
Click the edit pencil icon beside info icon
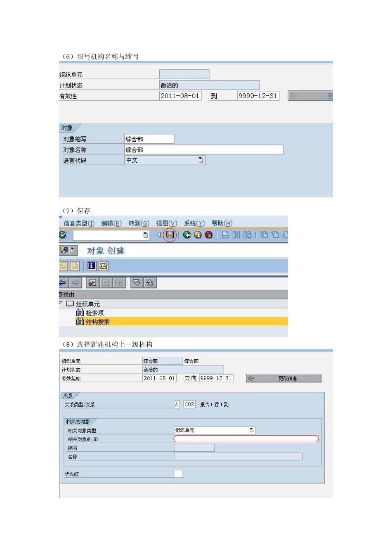(x=104, y=266)
